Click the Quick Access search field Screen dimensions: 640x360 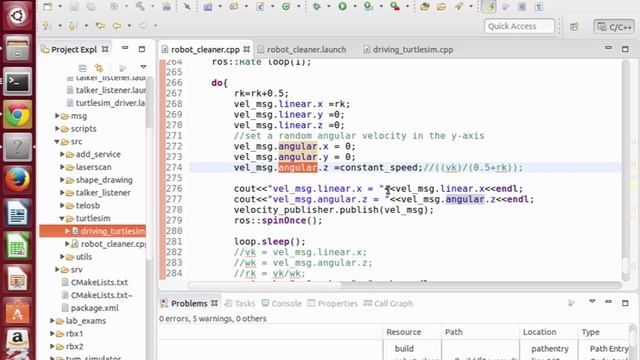coord(519,27)
